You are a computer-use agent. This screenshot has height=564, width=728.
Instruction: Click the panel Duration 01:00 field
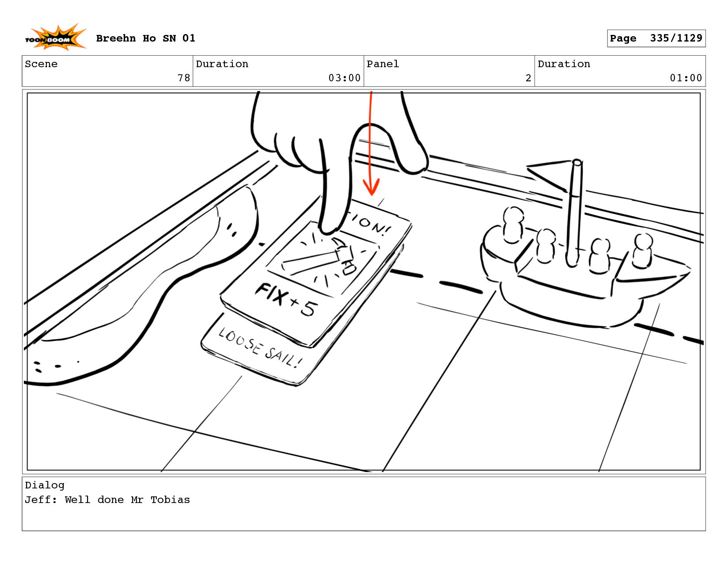coord(620,71)
